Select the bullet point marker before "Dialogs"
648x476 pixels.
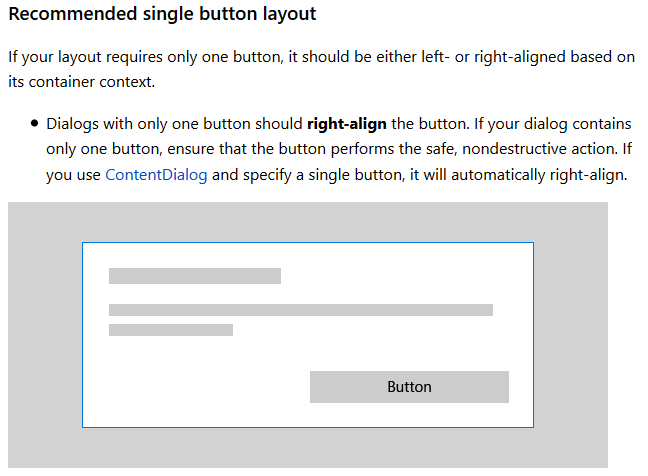[34, 124]
